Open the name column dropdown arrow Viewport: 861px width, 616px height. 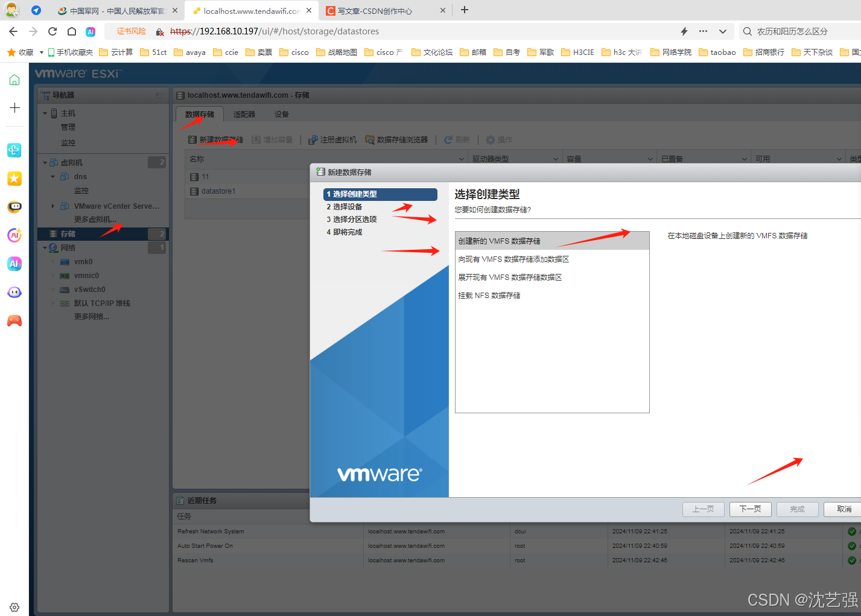(462, 159)
